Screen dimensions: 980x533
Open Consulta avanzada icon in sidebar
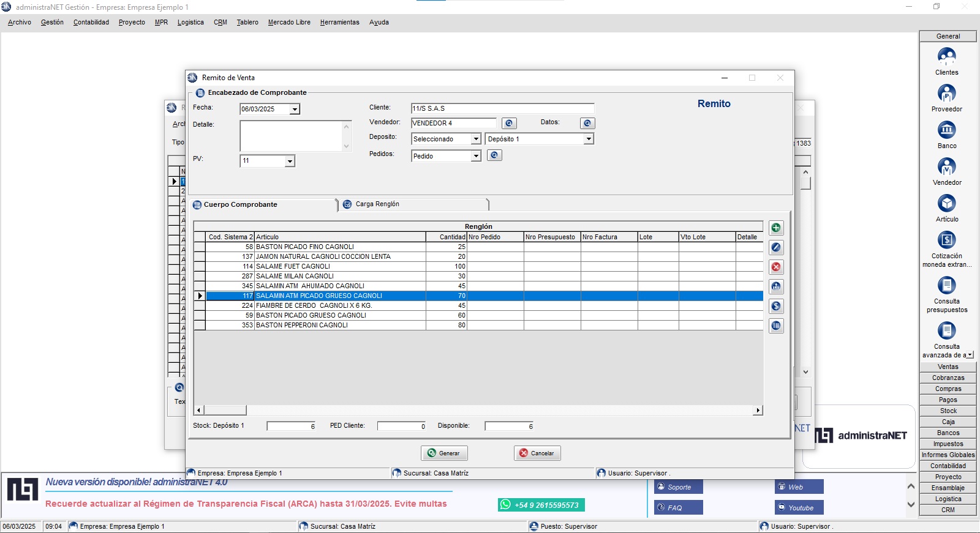point(947,340)
